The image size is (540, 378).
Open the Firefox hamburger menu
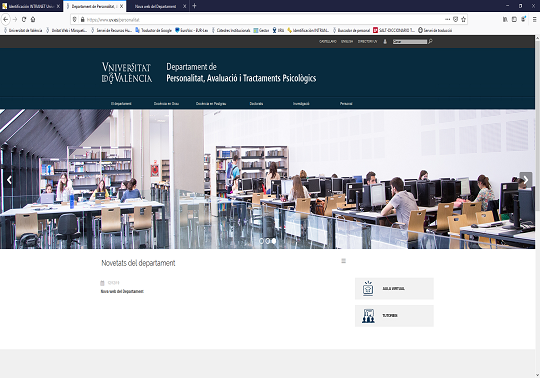coord(534,20)
